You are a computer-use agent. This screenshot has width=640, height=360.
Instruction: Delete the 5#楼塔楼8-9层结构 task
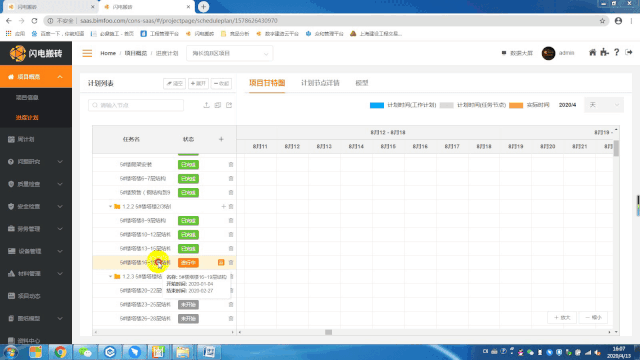coord(231,220)
